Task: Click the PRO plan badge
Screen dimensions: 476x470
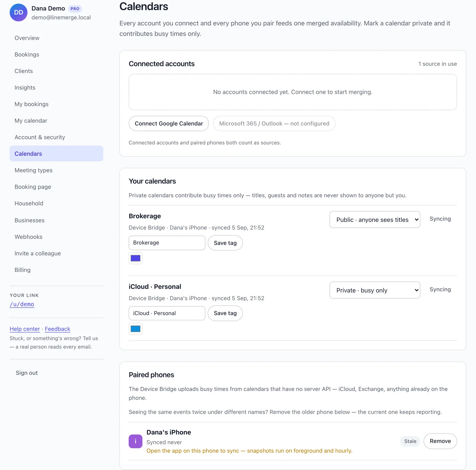Action: coord(75,9)
